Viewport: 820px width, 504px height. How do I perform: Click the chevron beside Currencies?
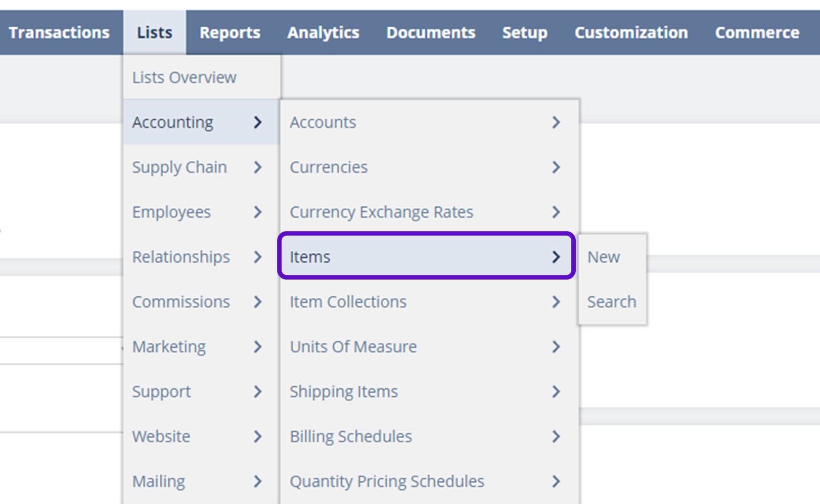pyautogui.click(x=556, y=167)
